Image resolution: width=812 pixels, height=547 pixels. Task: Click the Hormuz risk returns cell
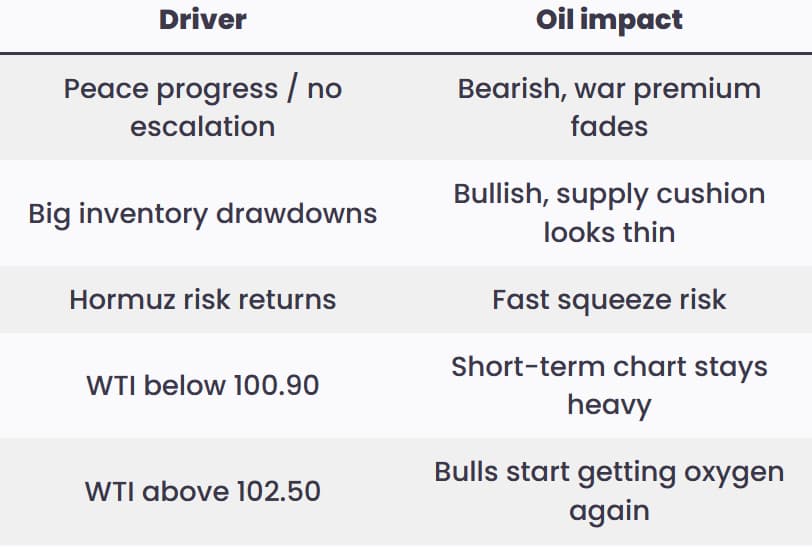click(202, 299)
